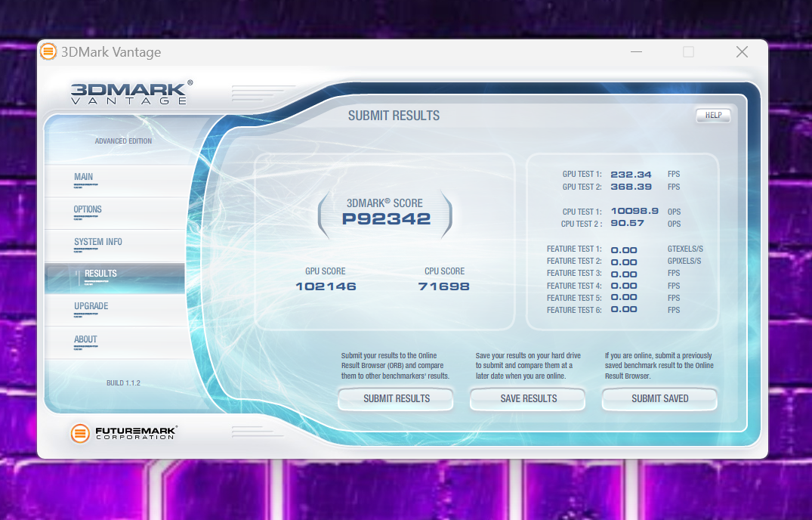812x520 pixels.
Task: Click the GPU Score label
Action: tap(326, 271)
